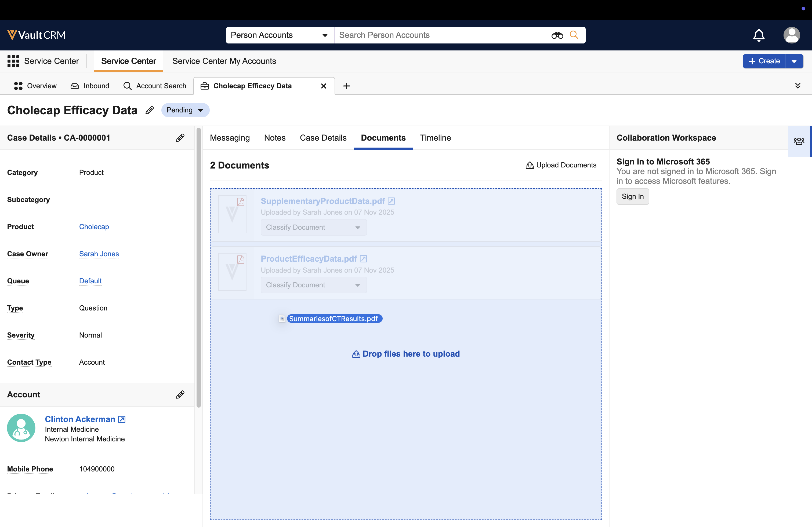Click the binoculars advanced search icon
This screenshot has height=527, width=812.
tap(557, 35)
